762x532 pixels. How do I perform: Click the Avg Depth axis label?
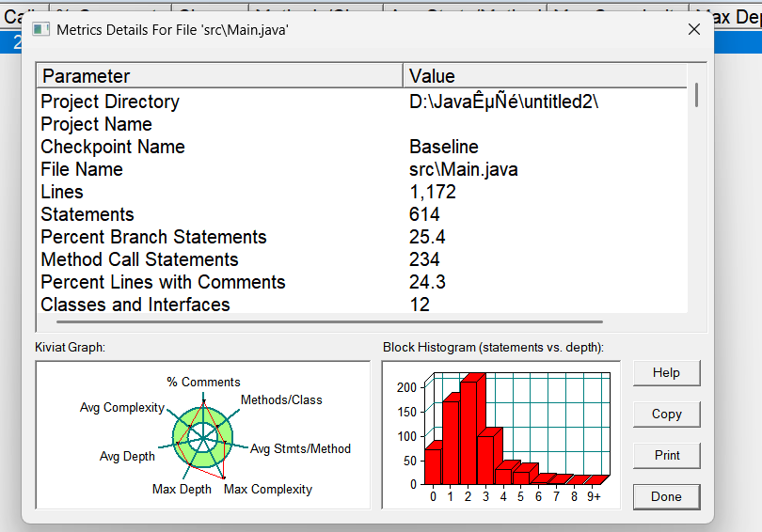pos(127,457)
